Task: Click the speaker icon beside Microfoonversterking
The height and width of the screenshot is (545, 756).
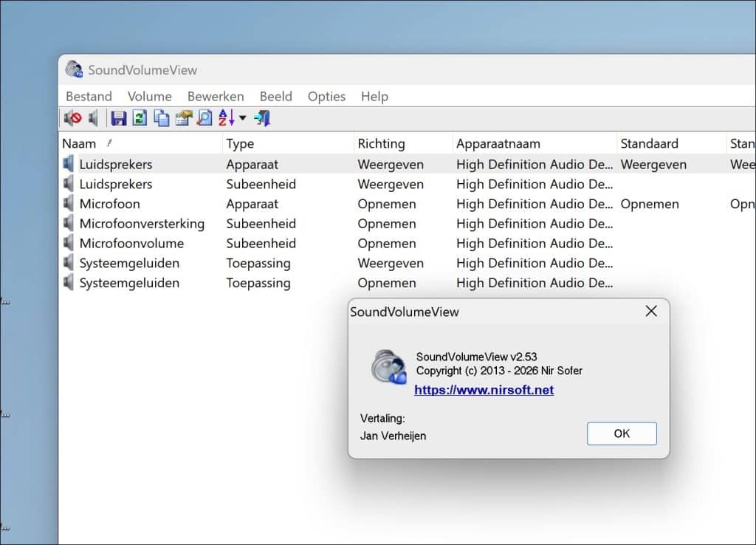Action: click(69, 223)
